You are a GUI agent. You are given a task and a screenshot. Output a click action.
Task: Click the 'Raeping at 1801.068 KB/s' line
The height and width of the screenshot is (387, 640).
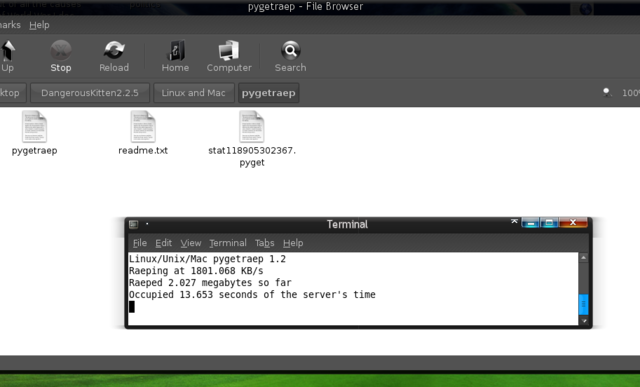tap(196, 271)
